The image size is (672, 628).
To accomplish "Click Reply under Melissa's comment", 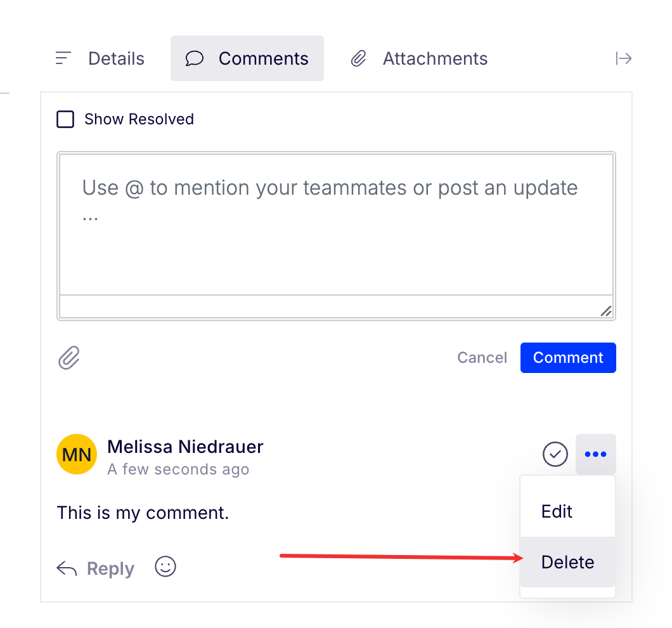I will coord(110,568).
